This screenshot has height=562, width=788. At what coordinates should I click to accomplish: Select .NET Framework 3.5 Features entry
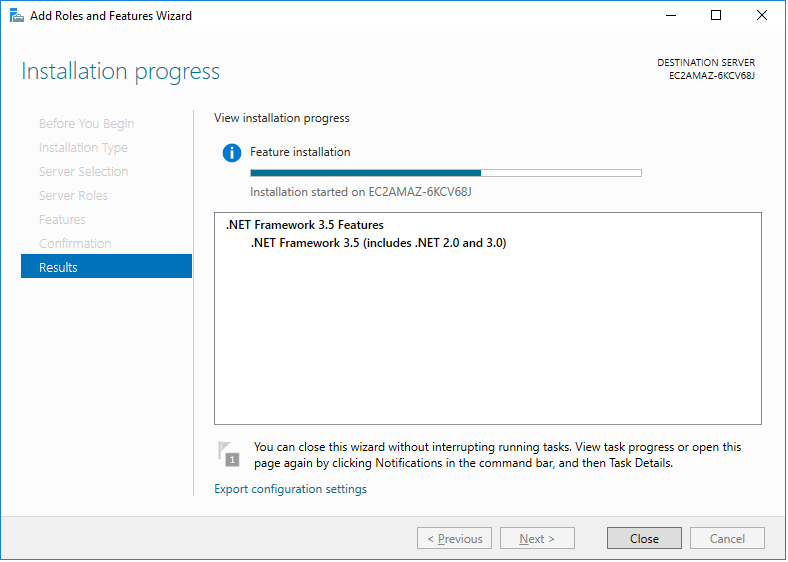[305, 225]
